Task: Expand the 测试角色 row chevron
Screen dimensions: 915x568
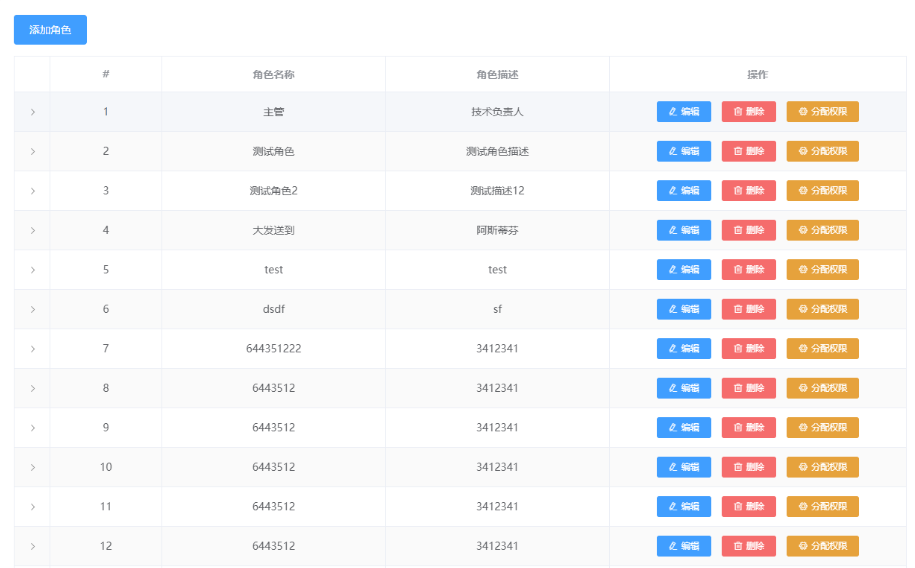Action: [32, 151]
